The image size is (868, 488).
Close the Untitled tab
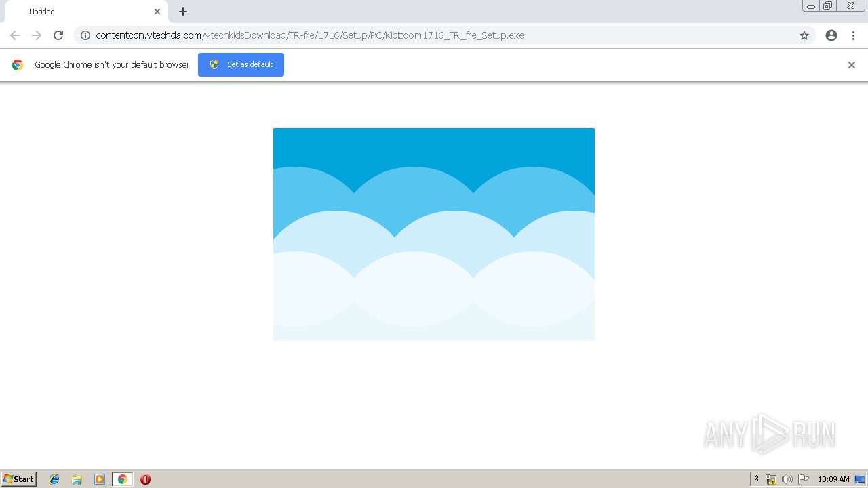click(x=157, y=12)
